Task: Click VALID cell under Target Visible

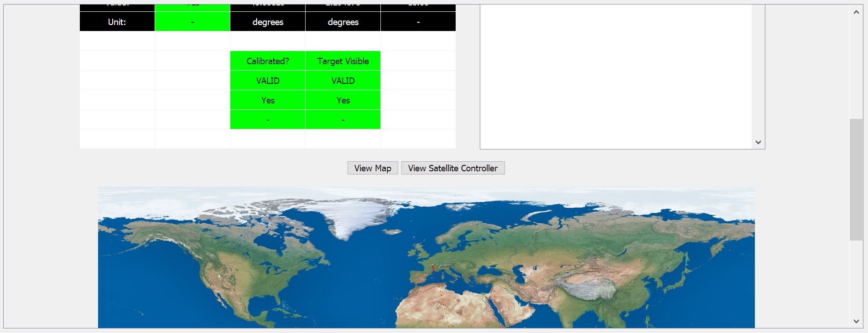Action: (x=343, y=81)
